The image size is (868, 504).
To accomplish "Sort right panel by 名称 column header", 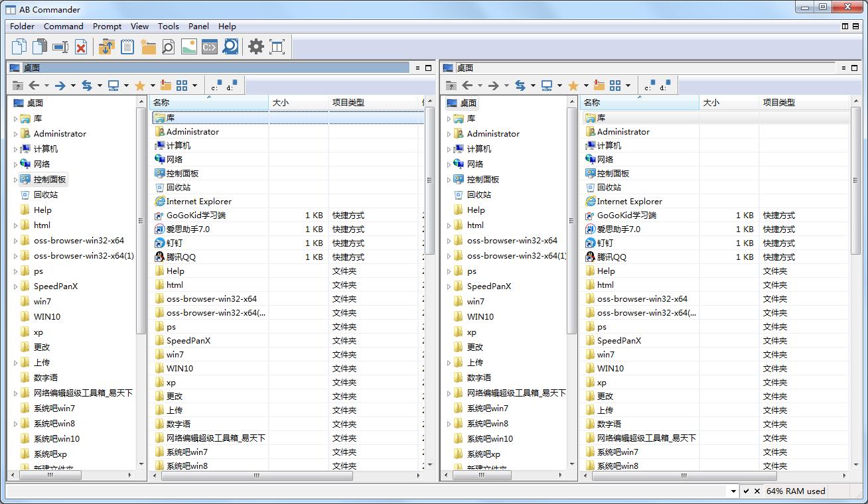I will [640, 103].
